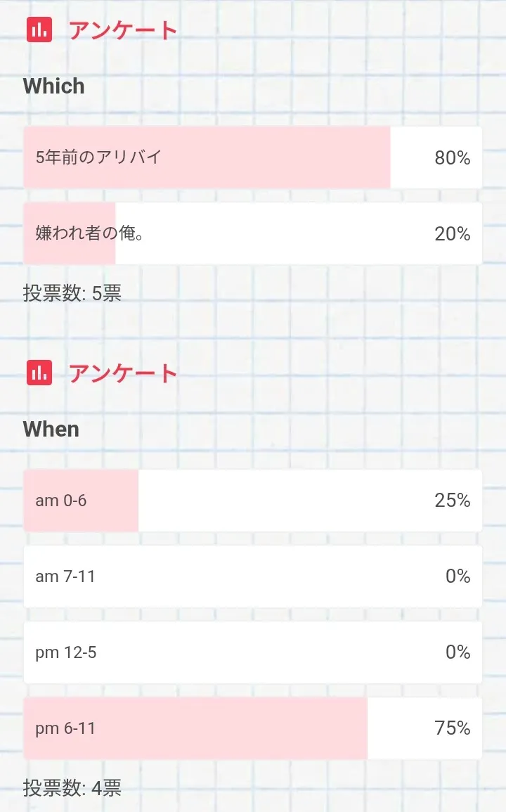Click the Which poll question title
The height and width of the screenshot is (812, 506).
(x=54, y=86)
